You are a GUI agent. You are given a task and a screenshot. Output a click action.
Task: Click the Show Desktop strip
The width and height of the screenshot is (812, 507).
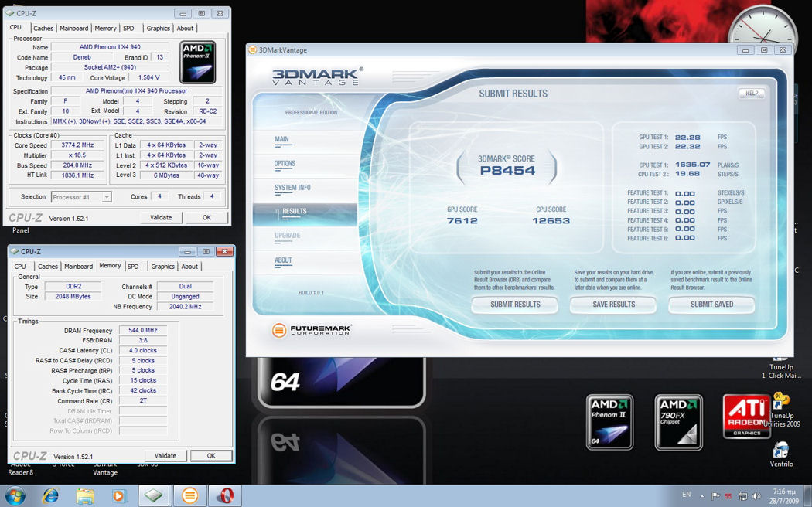808,495
